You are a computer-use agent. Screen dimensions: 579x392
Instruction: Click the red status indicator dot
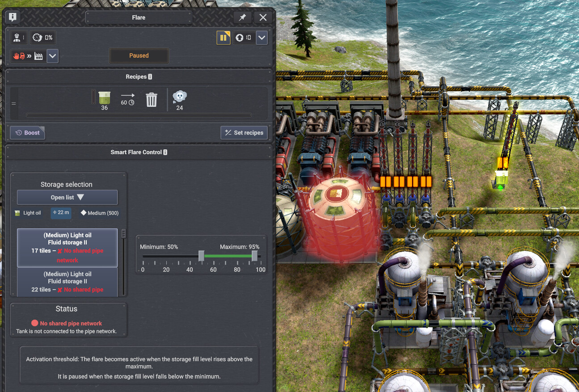click(x=35, y=323)
